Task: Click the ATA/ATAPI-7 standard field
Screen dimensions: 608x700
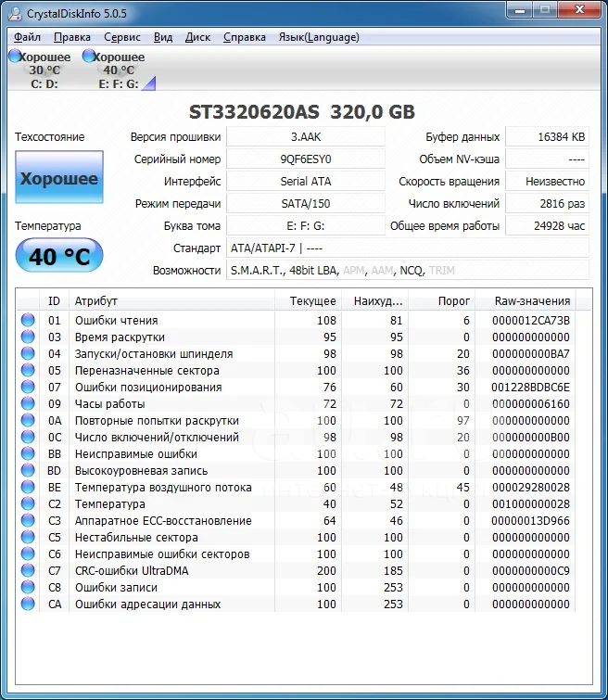Action: tap(408, 248)
